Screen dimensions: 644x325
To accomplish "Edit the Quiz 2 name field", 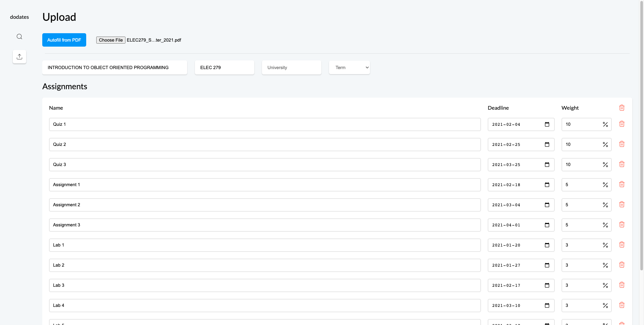I will coord(265,145).
